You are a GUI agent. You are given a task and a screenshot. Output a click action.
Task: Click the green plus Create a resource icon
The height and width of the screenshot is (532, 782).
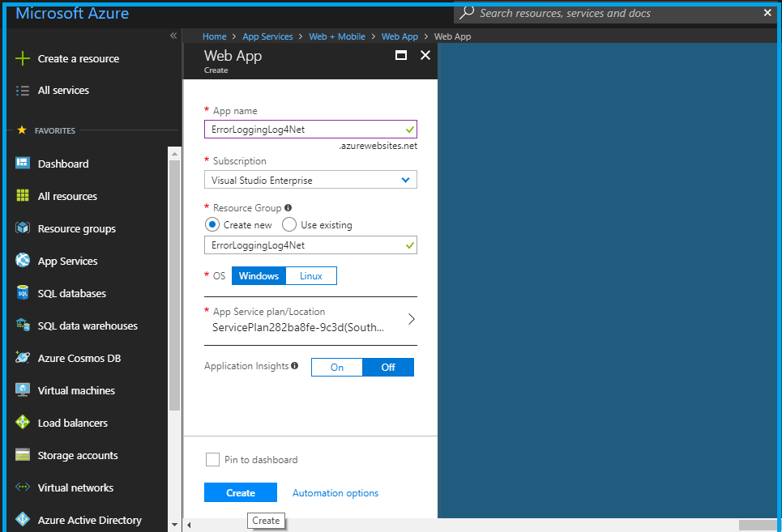pyautogui.click(x=23, y=58)
